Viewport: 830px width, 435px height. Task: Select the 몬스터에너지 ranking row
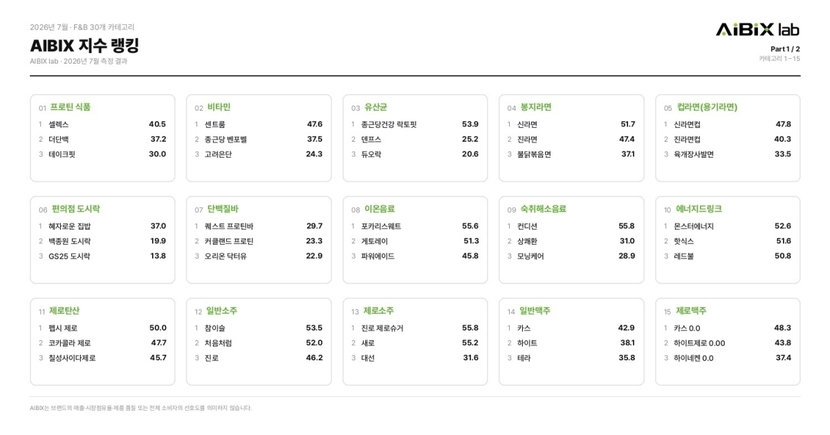[728, 226]
